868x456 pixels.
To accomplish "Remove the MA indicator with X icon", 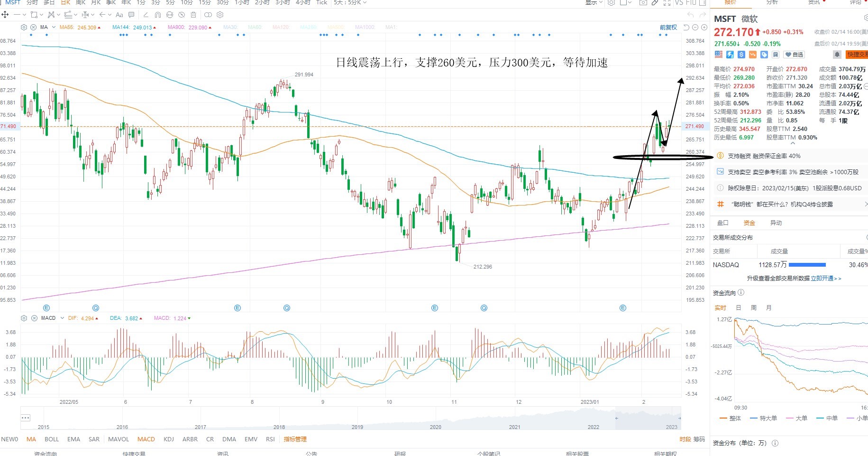I will click(33, 27).
